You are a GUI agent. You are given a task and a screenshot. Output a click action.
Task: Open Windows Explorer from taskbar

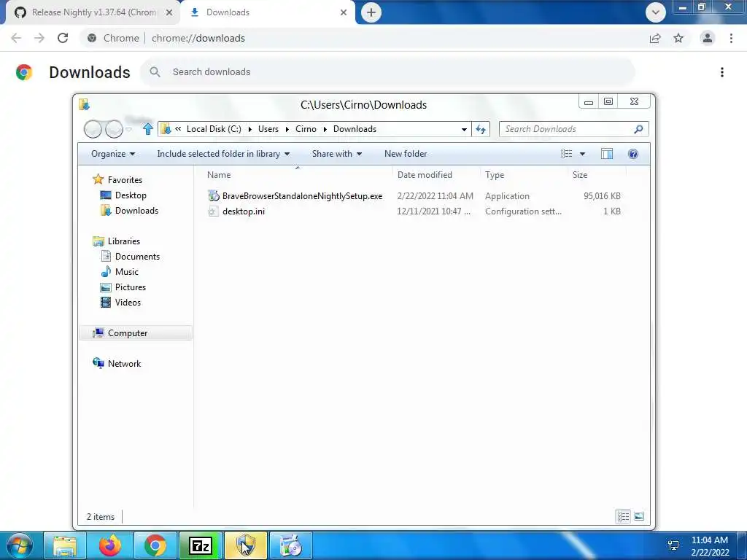pos(65,545)
